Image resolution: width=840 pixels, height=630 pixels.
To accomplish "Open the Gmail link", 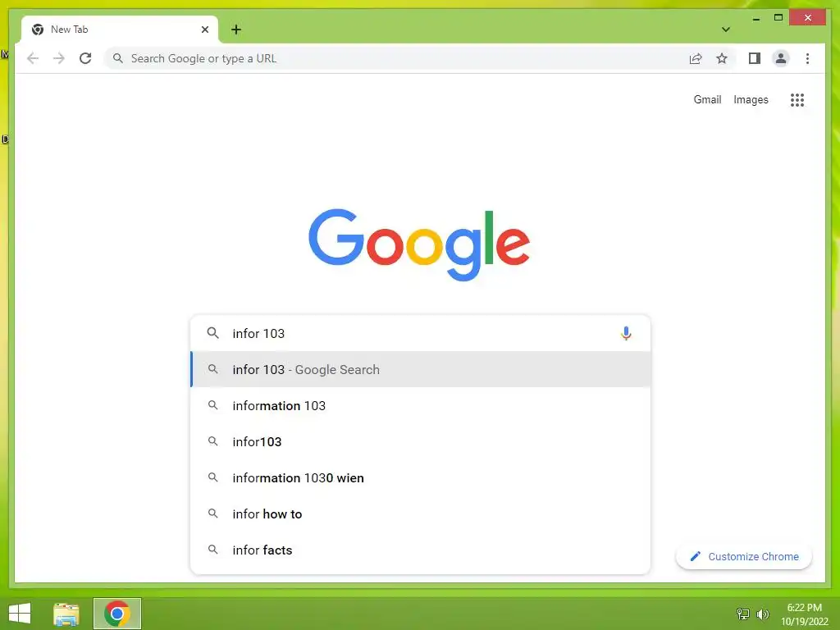I will point(707,99).
